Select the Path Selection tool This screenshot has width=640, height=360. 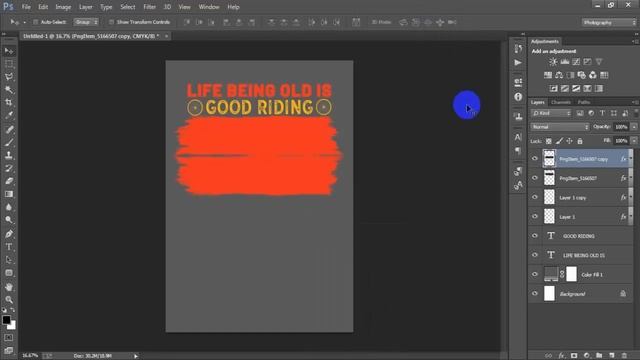pos(9,260)
